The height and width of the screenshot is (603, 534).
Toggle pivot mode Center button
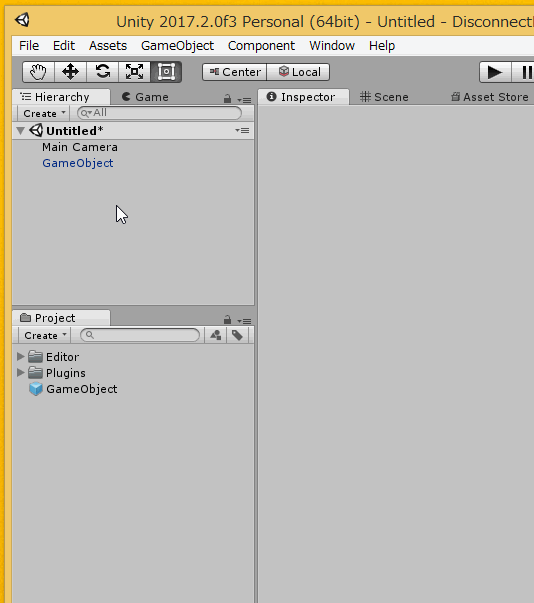tap(235, 72)
